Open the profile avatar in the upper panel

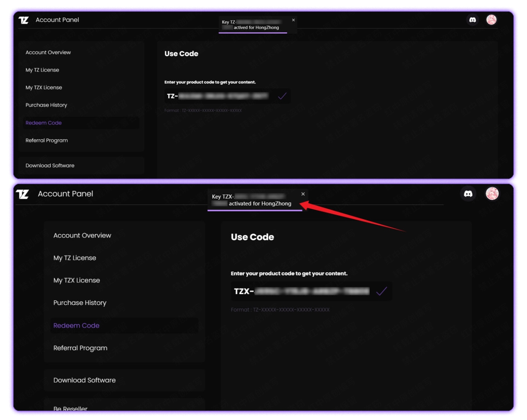point(491,20)
